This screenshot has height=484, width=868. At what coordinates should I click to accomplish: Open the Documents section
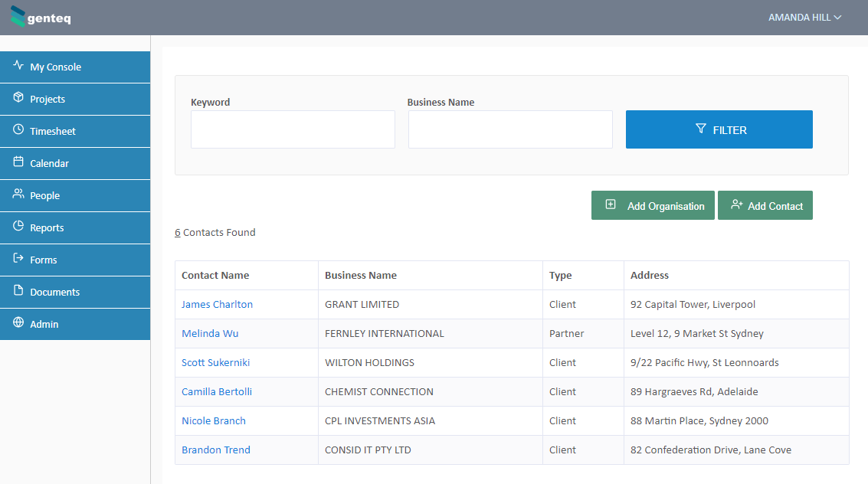tap(75, 292)
